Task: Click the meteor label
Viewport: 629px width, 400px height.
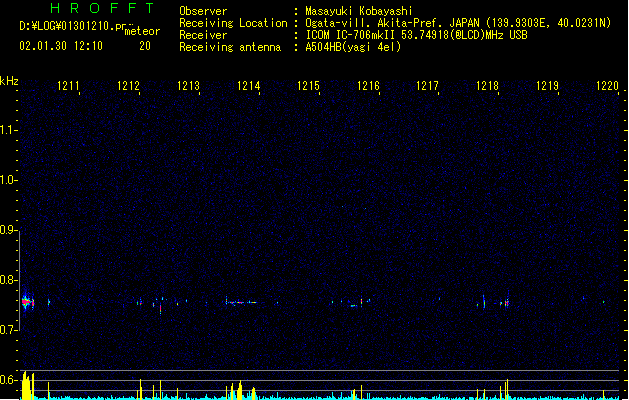Action: [x=142, y=31]
